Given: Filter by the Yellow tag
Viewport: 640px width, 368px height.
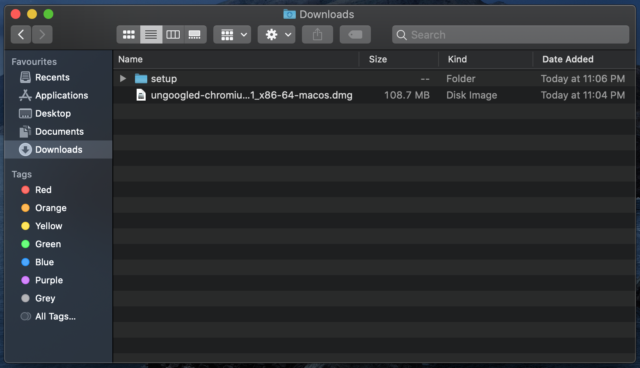Looking at the screenshot, I should click(58, 226).
